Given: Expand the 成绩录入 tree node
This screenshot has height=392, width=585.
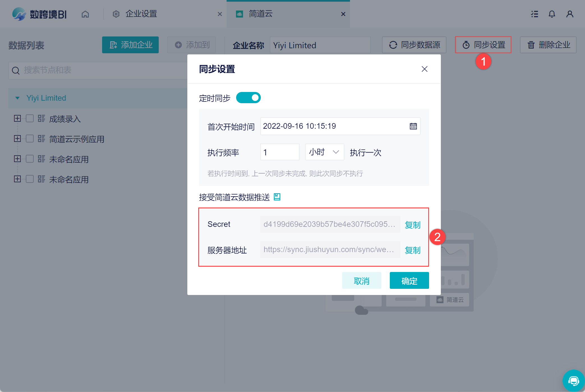Looking at the screenshot, I should coord(17,119).
